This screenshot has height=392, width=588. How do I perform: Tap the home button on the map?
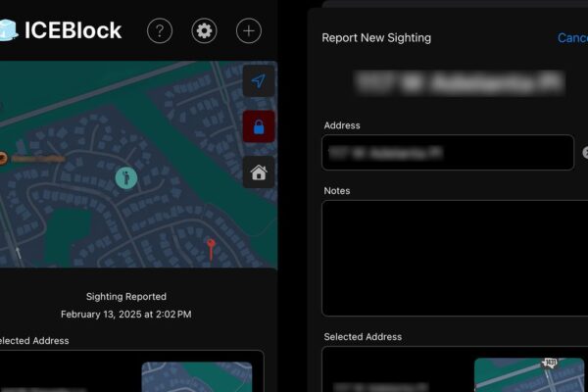click(259, 172)
